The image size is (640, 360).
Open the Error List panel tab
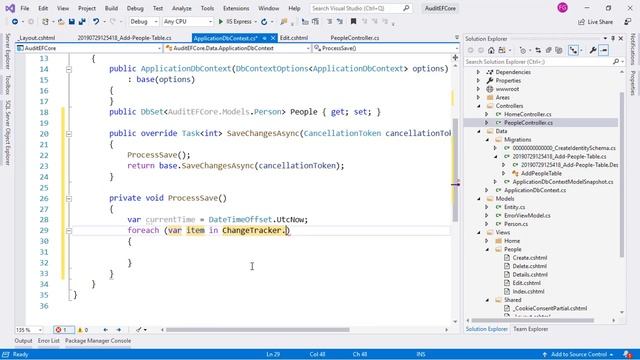[x=49, y=341]
